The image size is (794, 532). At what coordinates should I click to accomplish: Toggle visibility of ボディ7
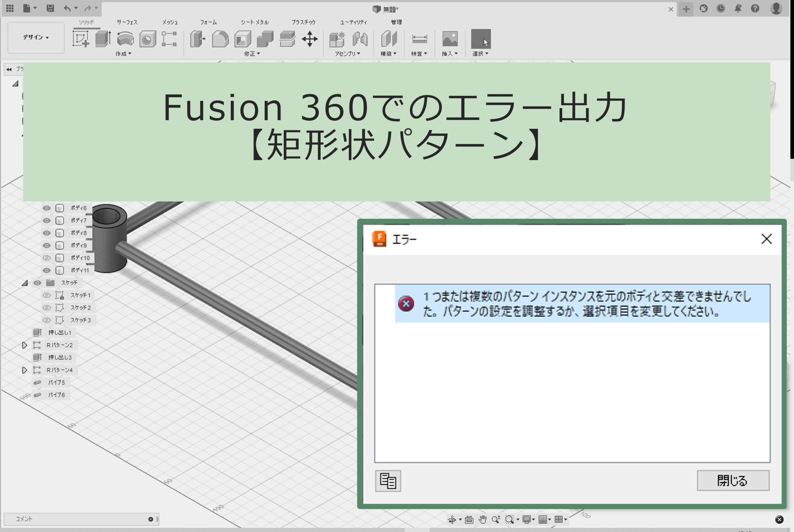click(x=47, y=221)
